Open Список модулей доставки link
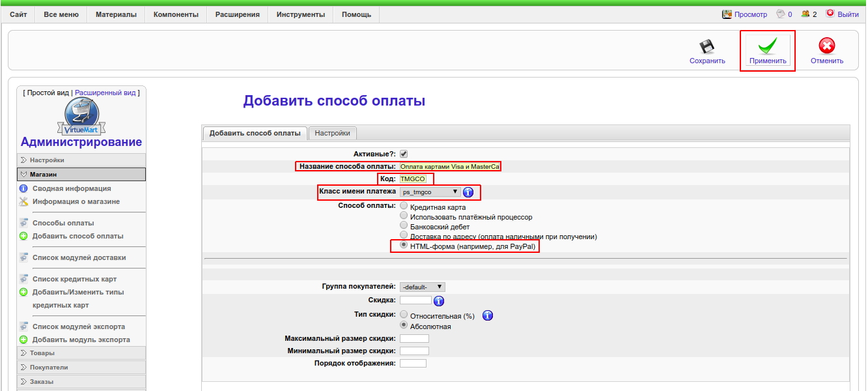Image resolution: width=868 pixels, height=391 pixels. point(79,257)
